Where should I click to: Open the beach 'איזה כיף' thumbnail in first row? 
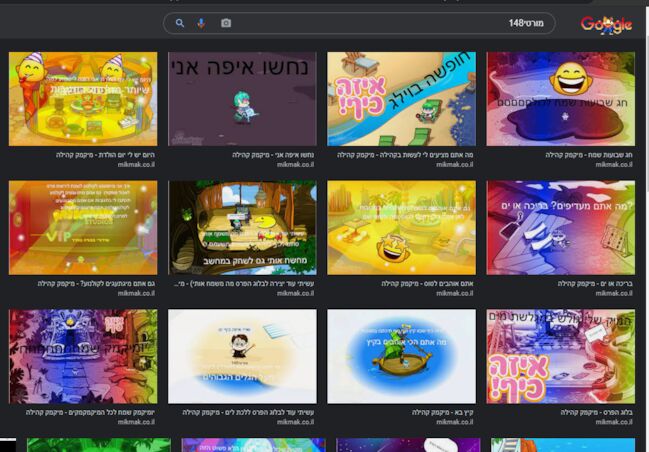401,99
